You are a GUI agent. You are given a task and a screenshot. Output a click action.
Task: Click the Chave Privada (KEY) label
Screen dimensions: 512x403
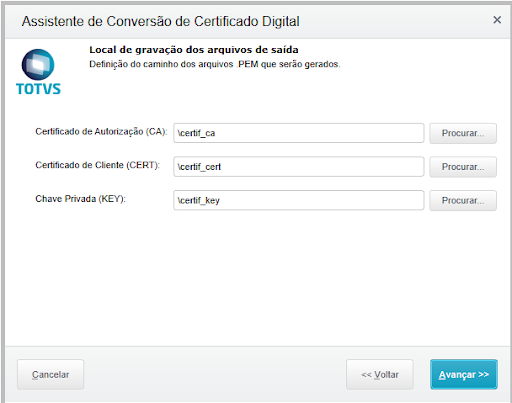[x=80, y=199]
